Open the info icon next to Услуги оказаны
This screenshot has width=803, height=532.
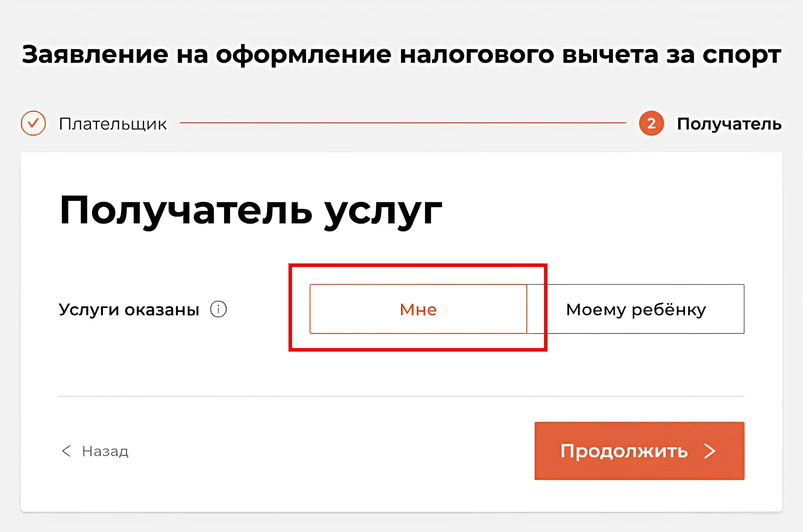tap(218, 309)
